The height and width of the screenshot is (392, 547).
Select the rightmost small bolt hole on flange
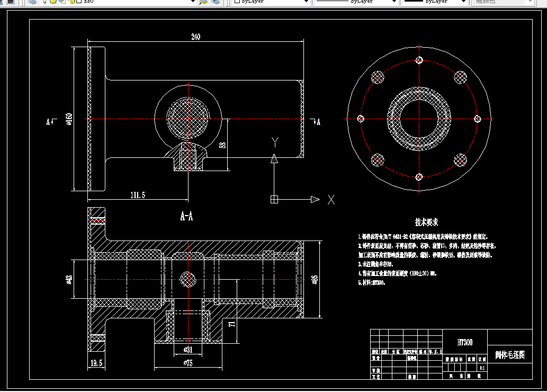click(478, 119)
